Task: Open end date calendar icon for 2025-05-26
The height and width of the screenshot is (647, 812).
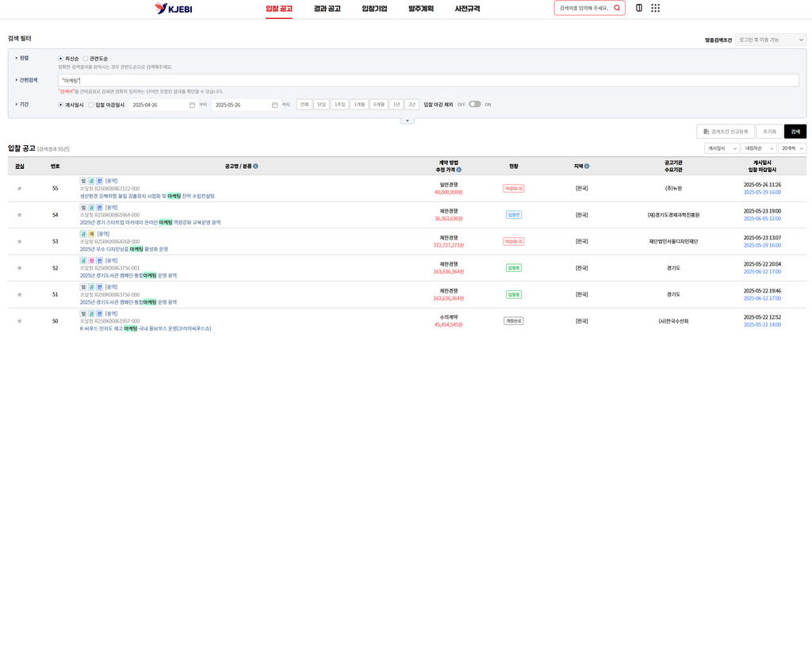Action: (x=274, y=105)
